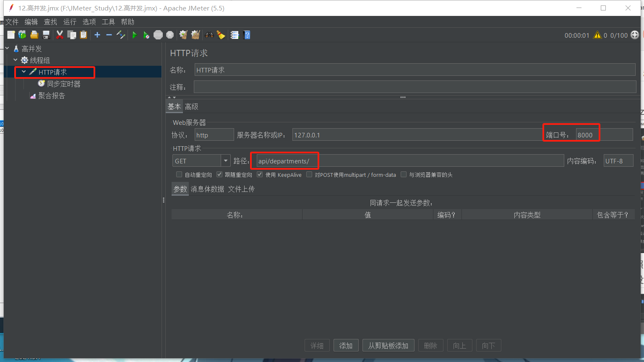Click the Copy icon in toolbar
Image resolution: width=644 pixels, height=362 pixels.
[x=72, y=35]
